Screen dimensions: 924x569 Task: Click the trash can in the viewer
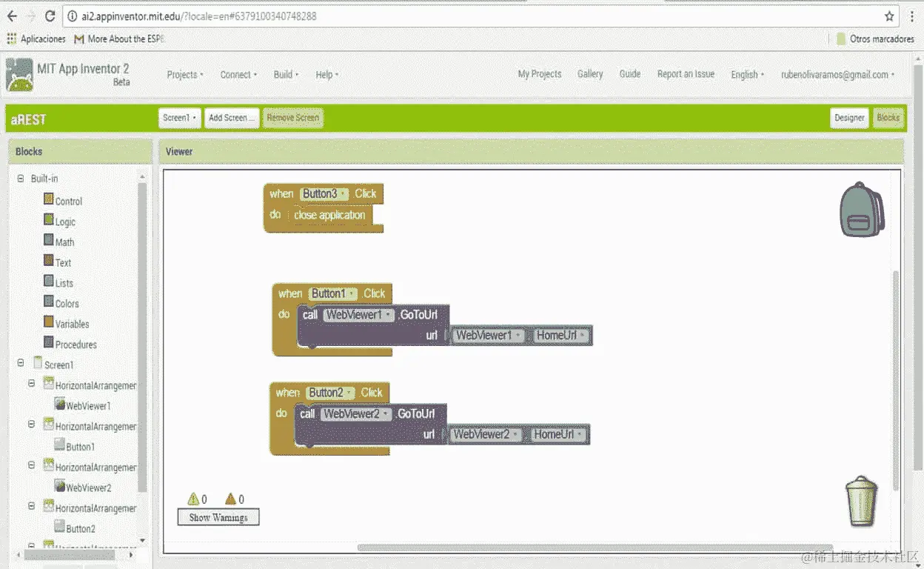[861, 501]
